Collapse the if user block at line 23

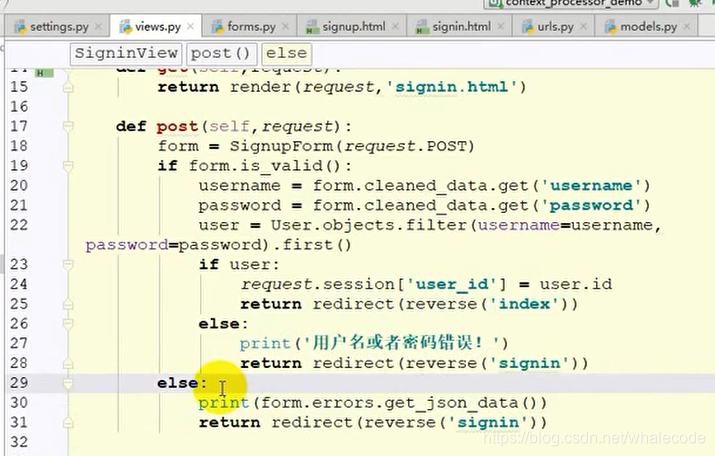pos(68,264)
